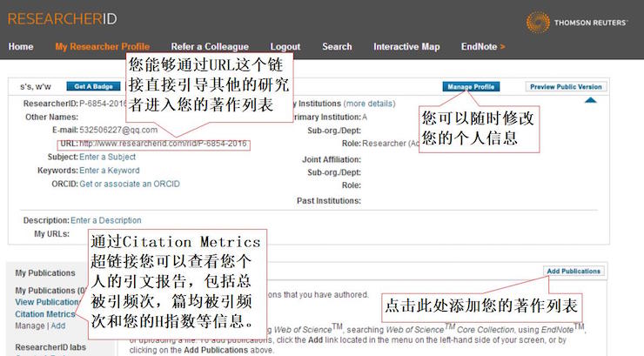Screen dimensions: 644x356
Task: Open My Researcher Profile tab
Action: (x=103, y=46)
